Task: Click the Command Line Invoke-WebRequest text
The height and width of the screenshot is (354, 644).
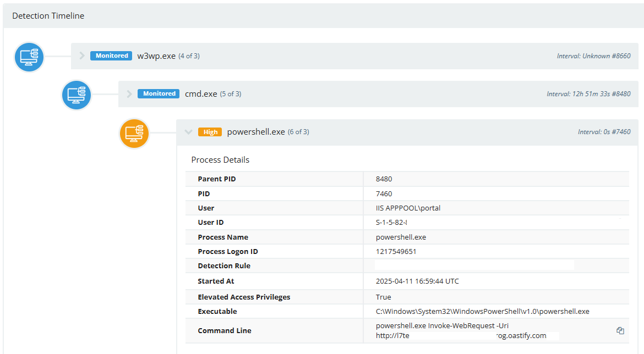Action: click(442, 326)
